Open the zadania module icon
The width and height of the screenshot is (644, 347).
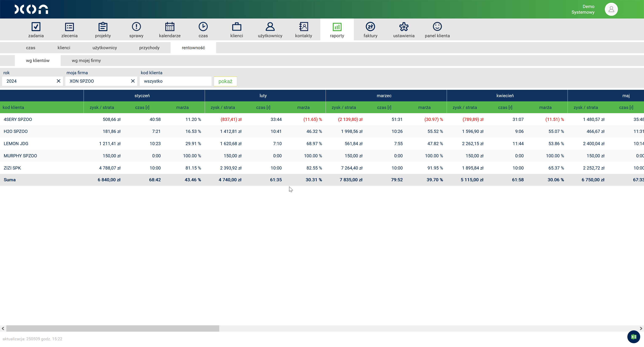[36, 26]
